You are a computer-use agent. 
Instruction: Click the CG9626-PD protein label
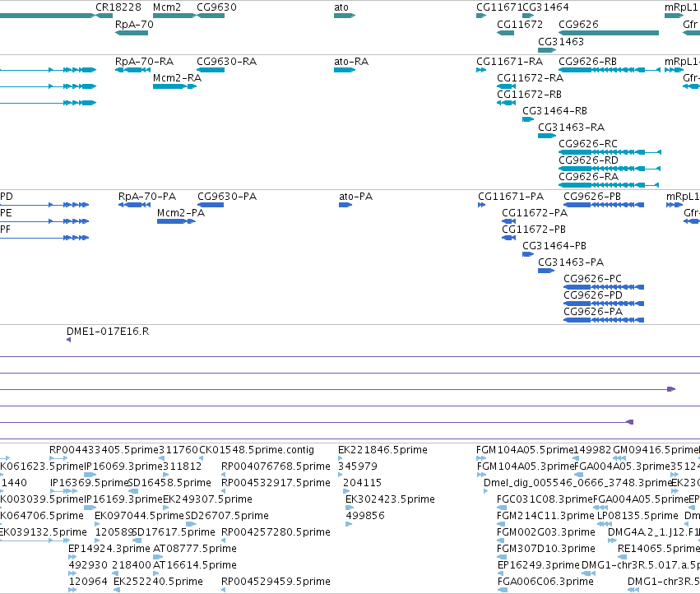click(593, 295)
